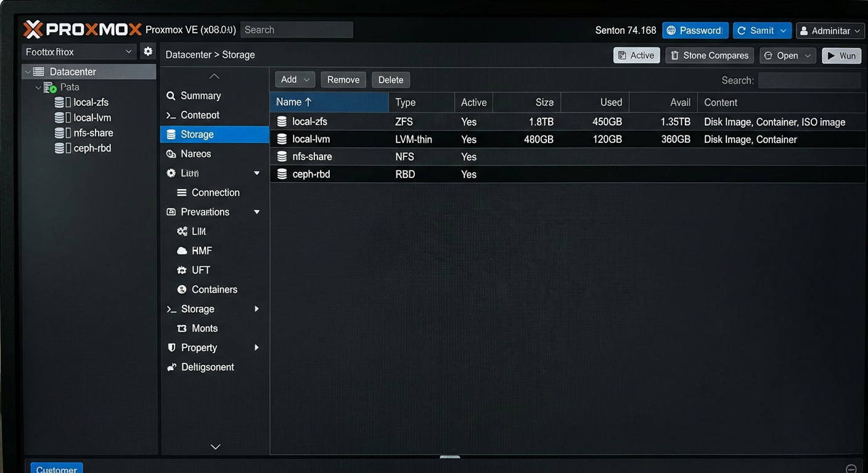
Task: Click the storage Search input field
Action: (x=809, y=80)
